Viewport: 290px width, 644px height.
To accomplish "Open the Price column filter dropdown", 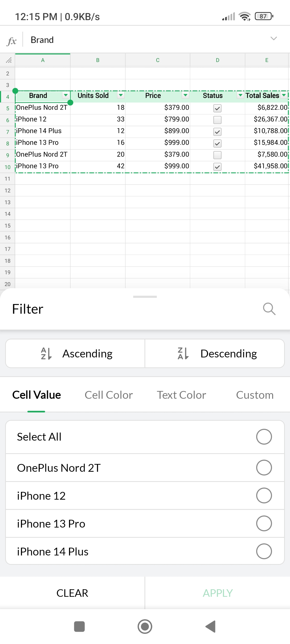I will pyautogui.click(x=185, y=95).
